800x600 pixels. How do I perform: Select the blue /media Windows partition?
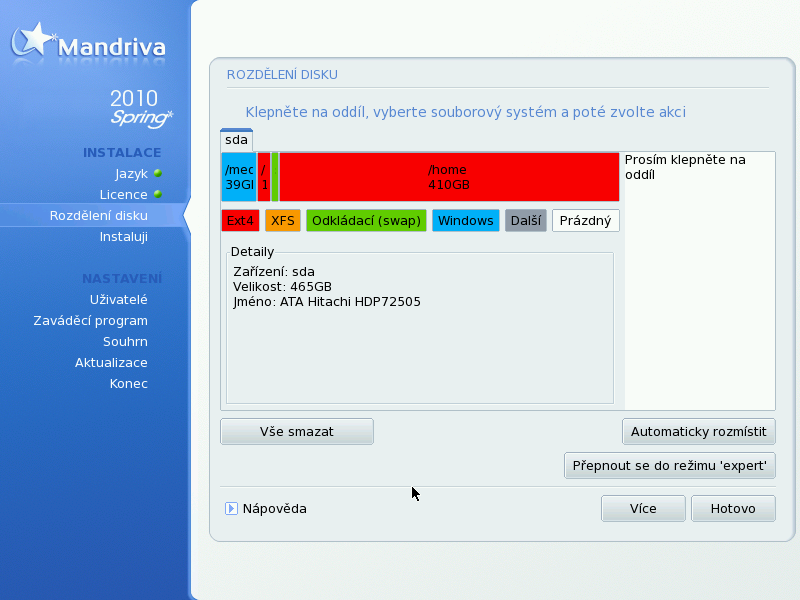pos(238,177)
